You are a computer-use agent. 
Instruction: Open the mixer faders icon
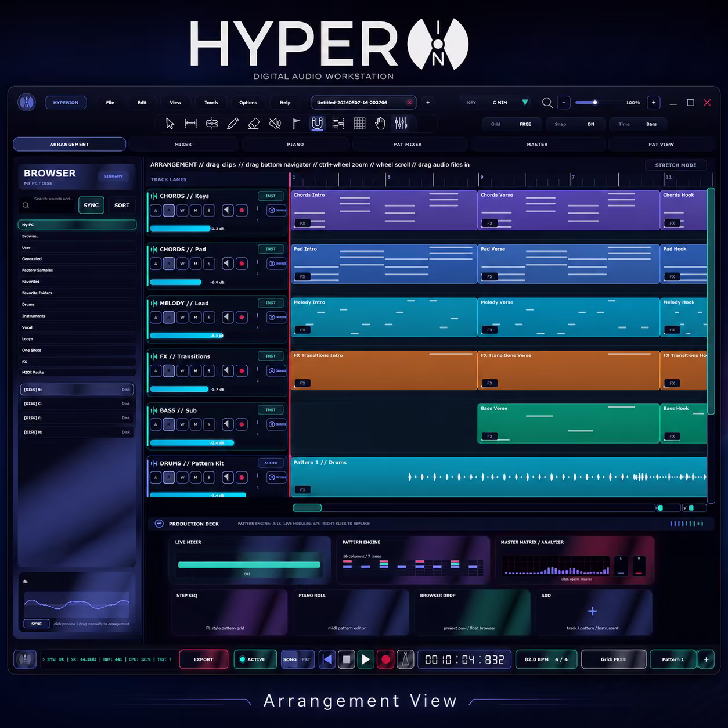pyautogui.click(x=401, y=123)
